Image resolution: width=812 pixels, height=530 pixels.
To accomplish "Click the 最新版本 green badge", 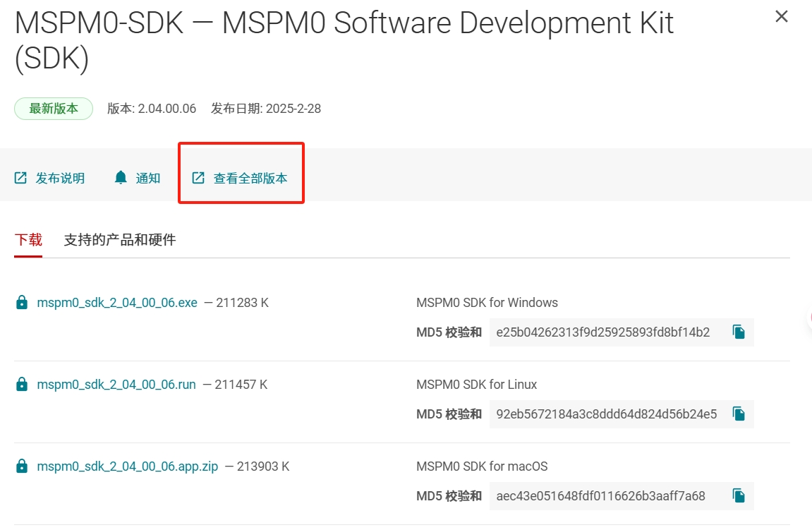I will point(54,109).
